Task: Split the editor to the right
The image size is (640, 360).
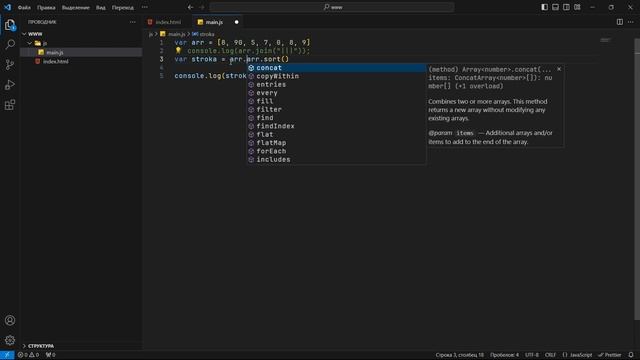Action: point(620,22)
